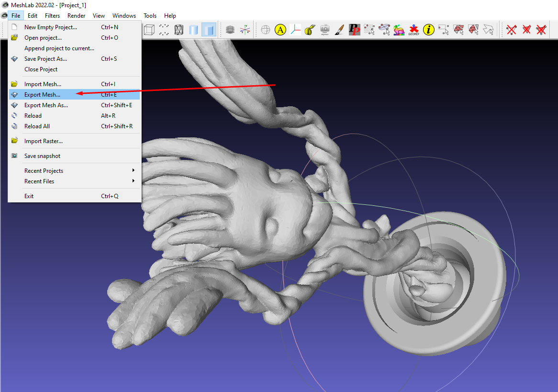Screen dimensions: 558x392
Task: Delete selected faces icon
Action: coord(526,30)
